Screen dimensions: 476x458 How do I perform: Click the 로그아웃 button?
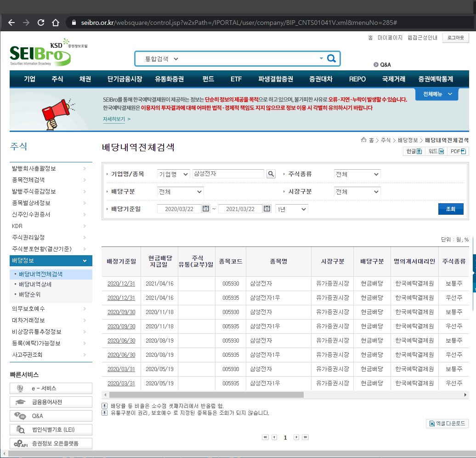tap(456, 38)
